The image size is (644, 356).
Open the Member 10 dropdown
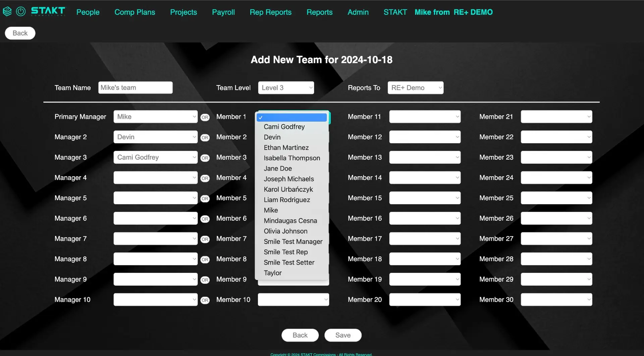pyautogui.click(x=293, y=300)
